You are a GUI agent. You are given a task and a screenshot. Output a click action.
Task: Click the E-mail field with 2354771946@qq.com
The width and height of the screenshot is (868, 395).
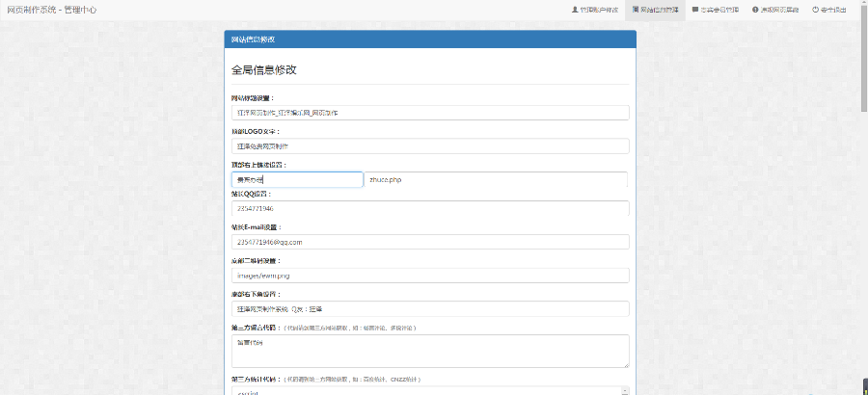(x=429, y=242)
